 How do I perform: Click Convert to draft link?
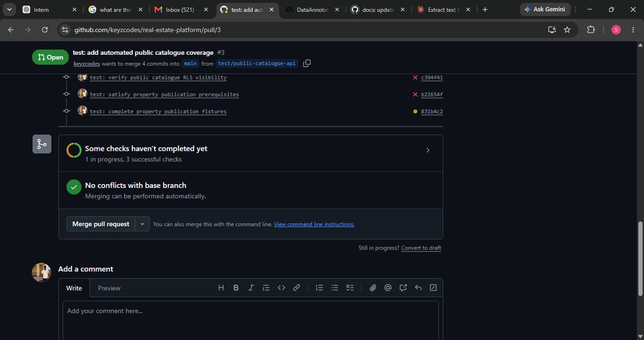pyautogui.click(x=421, y=248)
